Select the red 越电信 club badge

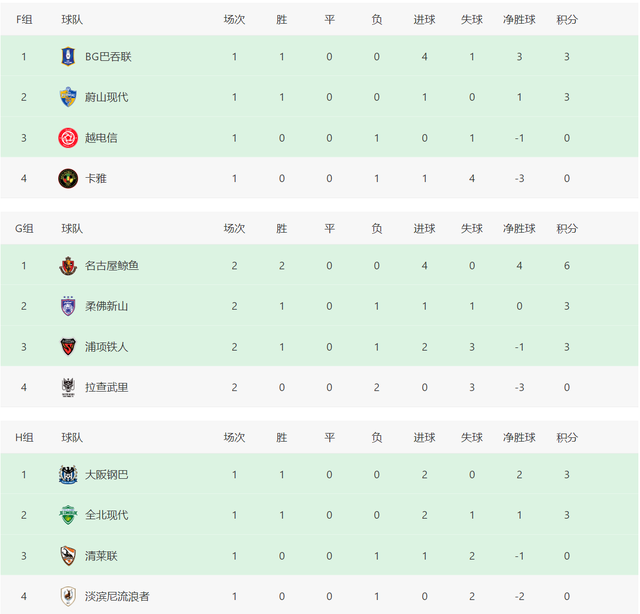coord(68,138)
